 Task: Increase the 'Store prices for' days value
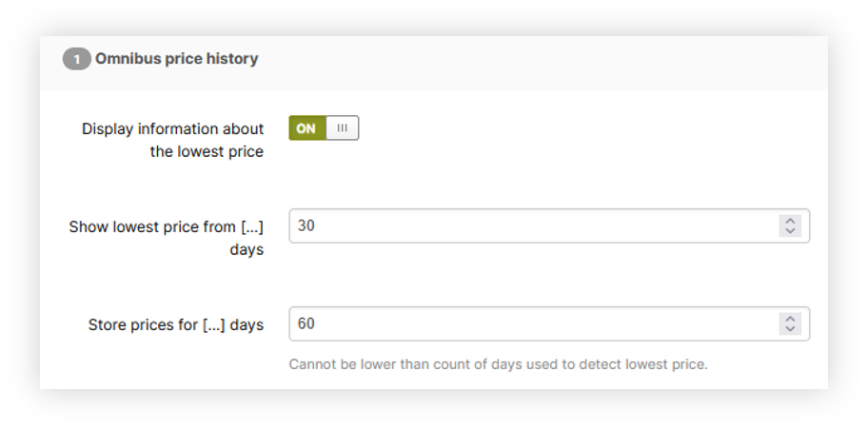click(790, 319)
